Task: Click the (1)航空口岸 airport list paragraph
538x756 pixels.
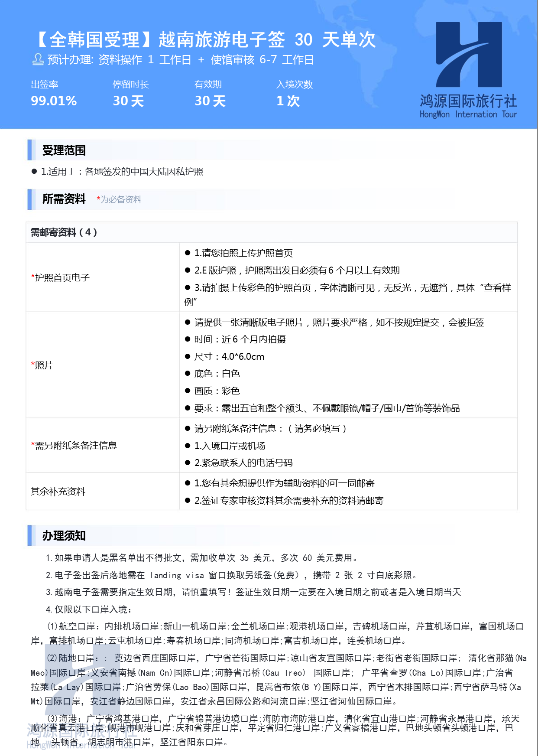Action: click(x=277, y=633)
